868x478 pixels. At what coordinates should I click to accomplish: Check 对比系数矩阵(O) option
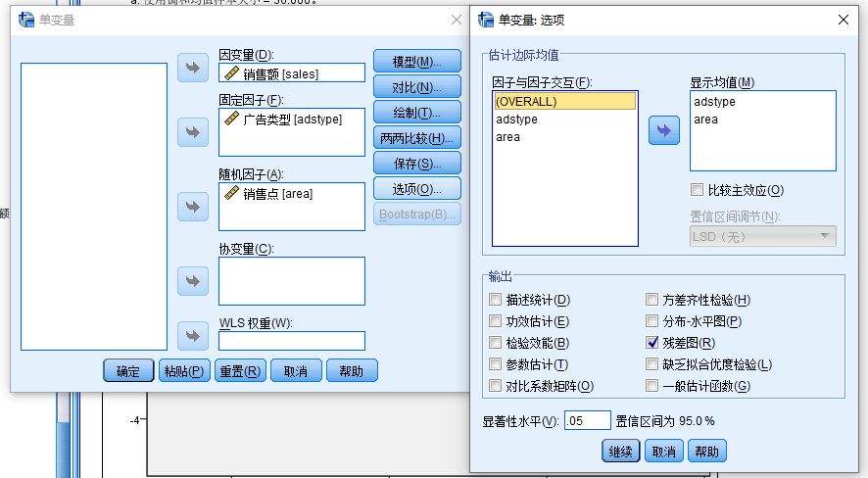[495, 386]
